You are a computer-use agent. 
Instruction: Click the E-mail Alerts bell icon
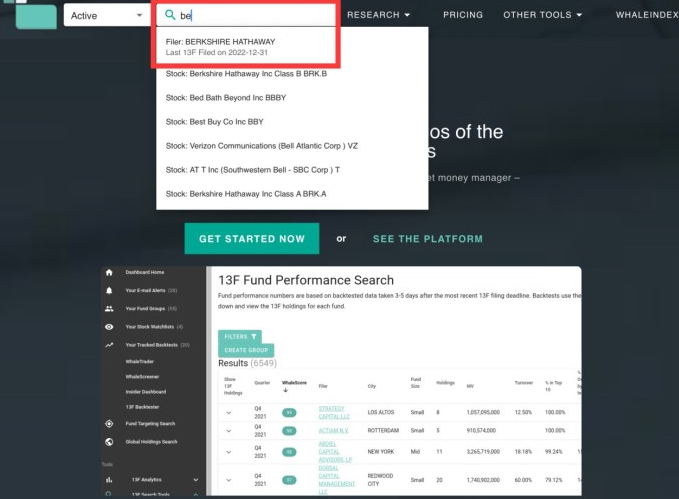pos(109,291)
